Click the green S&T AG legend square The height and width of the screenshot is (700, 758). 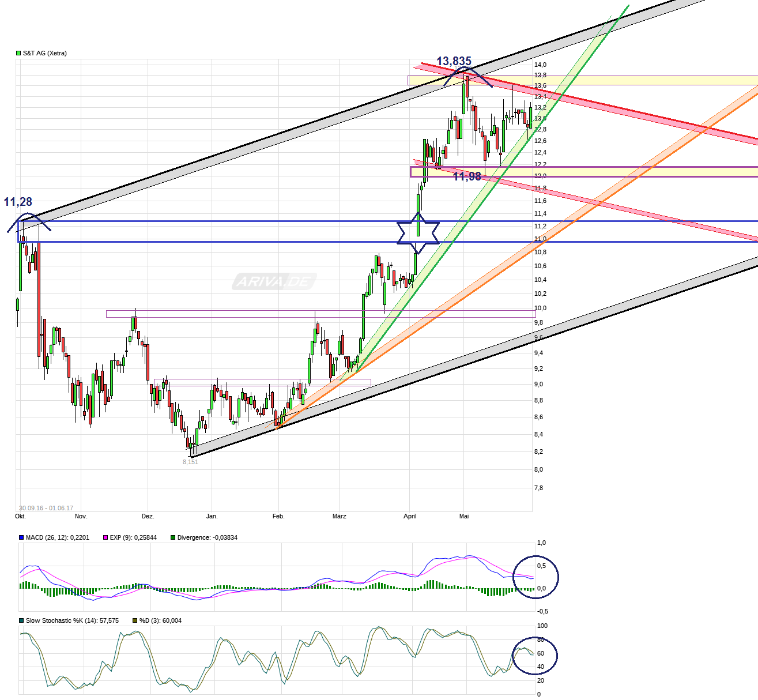(x=18, y=52)
